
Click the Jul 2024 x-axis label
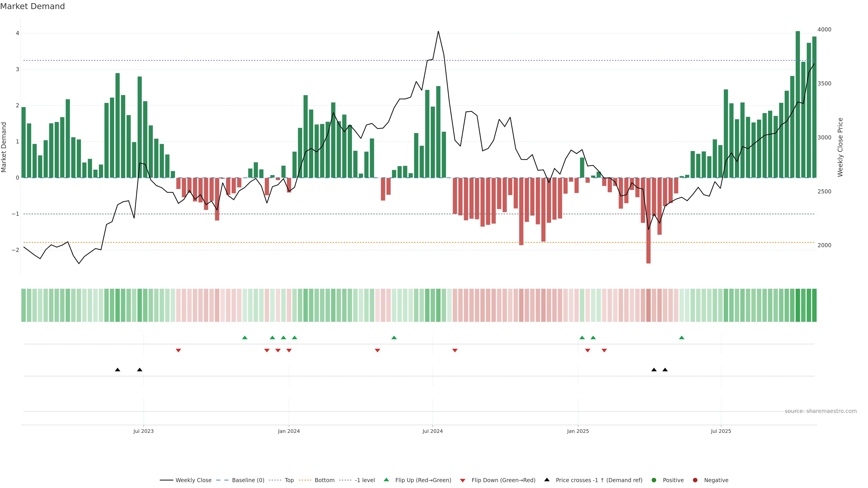tap(432, 431)
